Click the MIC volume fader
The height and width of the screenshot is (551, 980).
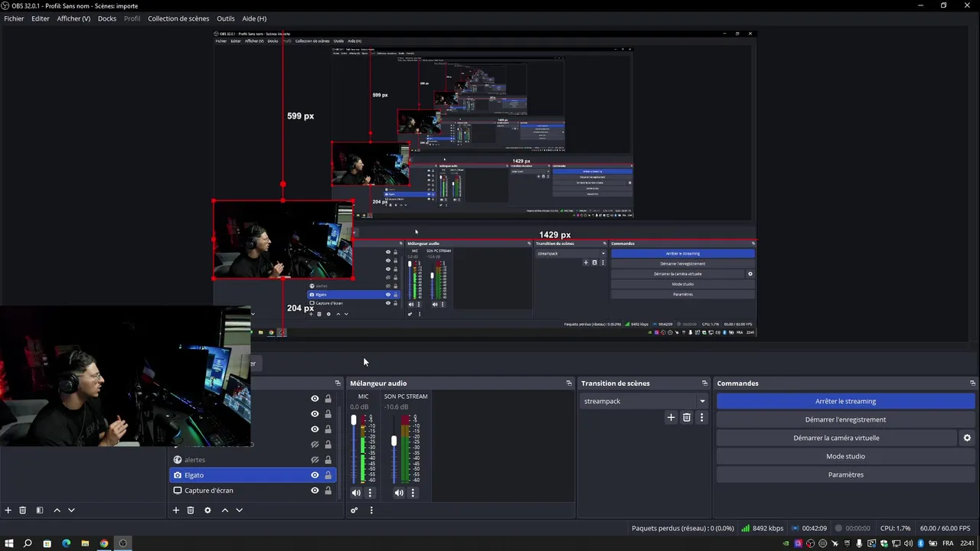click(354, 420)
